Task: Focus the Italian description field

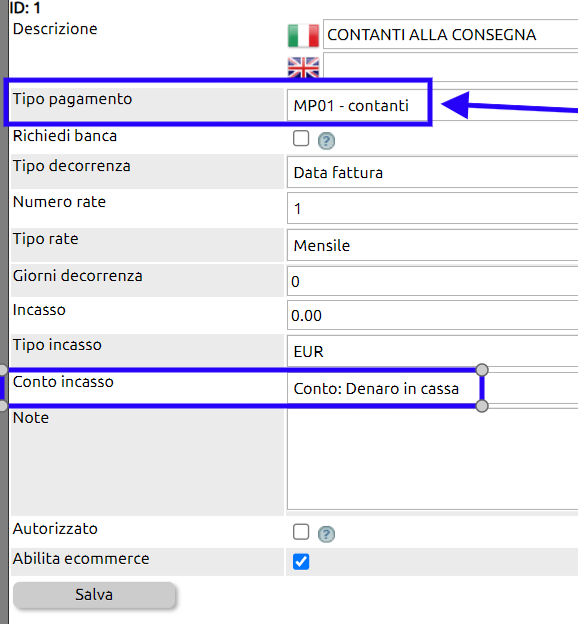Action: (451, 34)
